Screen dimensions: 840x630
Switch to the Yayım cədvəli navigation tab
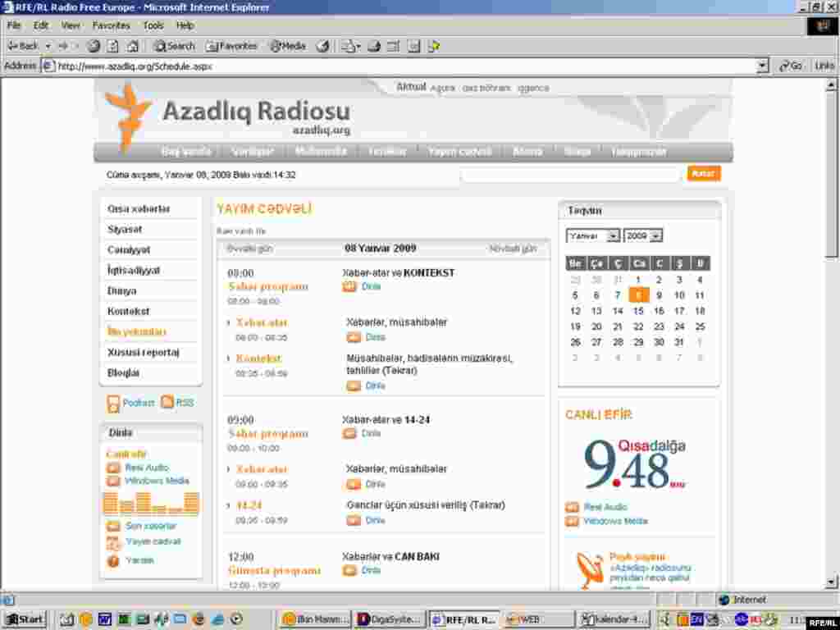click(x=459, y=151)
